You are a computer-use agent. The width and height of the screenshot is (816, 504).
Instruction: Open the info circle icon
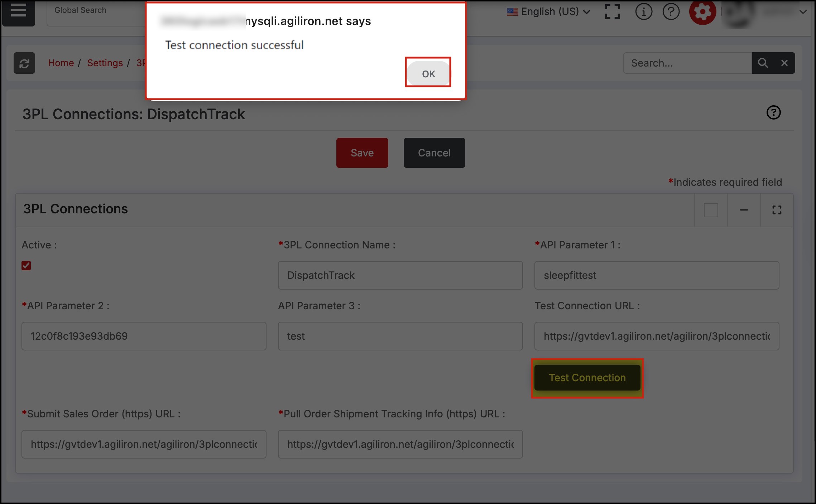(643, 11)
